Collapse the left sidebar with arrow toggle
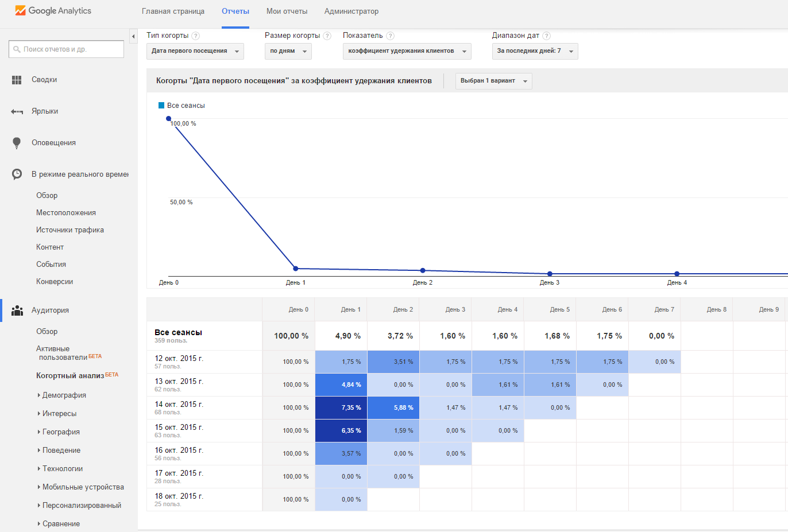 (133, 36)
